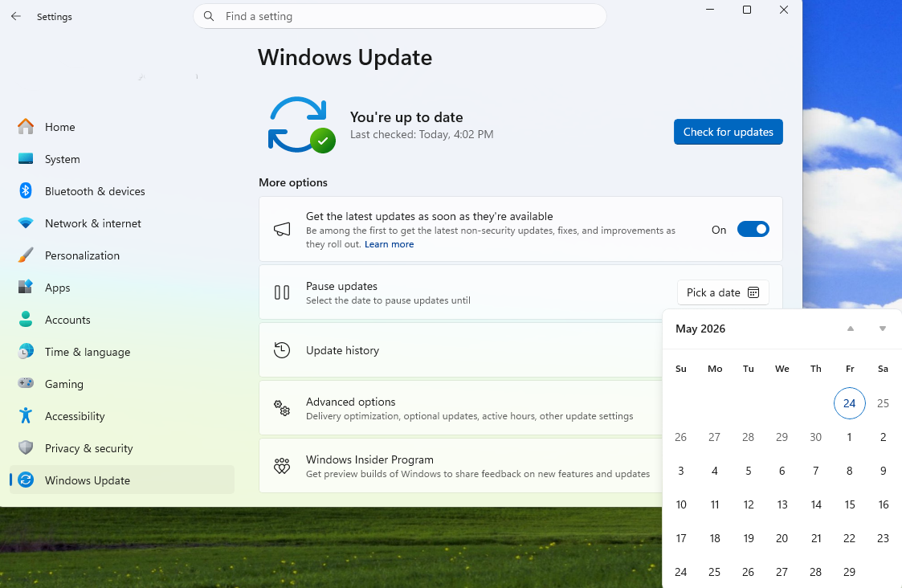Click the Network & internet Wi-Fi icon
The image size is (902, 588).
tap(26, 223)
